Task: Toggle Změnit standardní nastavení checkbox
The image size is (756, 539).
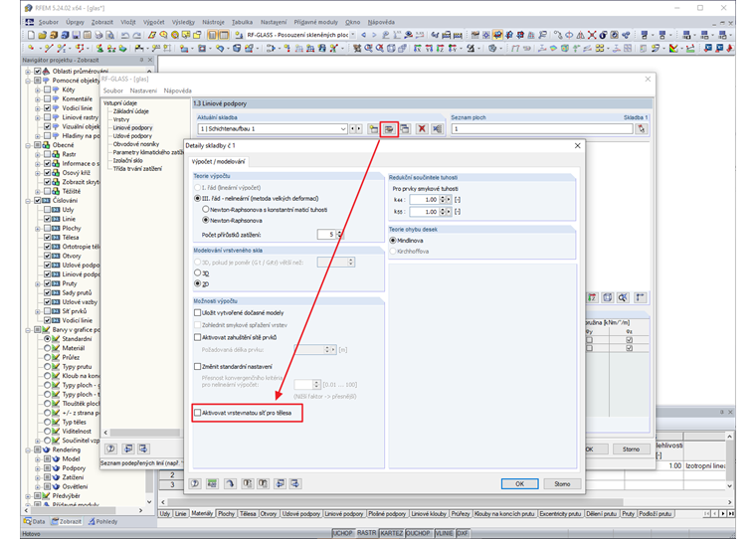Action: pos(197,366)
